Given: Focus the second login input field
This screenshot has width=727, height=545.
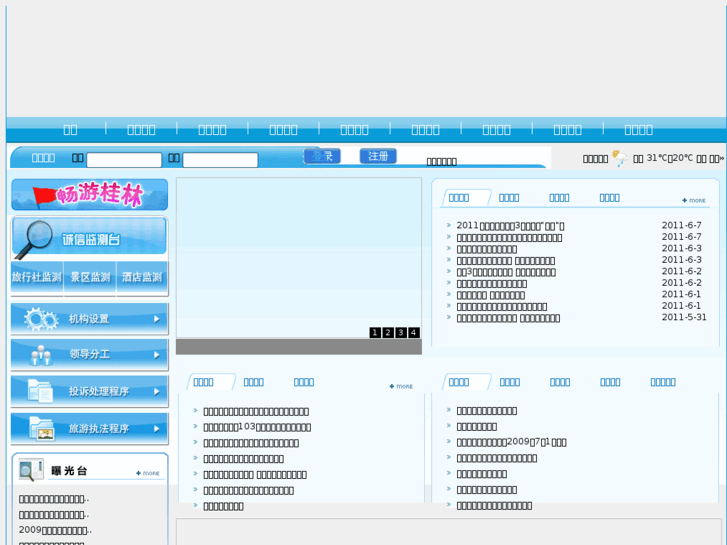Looking at the screenshot, I should [x=220, y=160].
